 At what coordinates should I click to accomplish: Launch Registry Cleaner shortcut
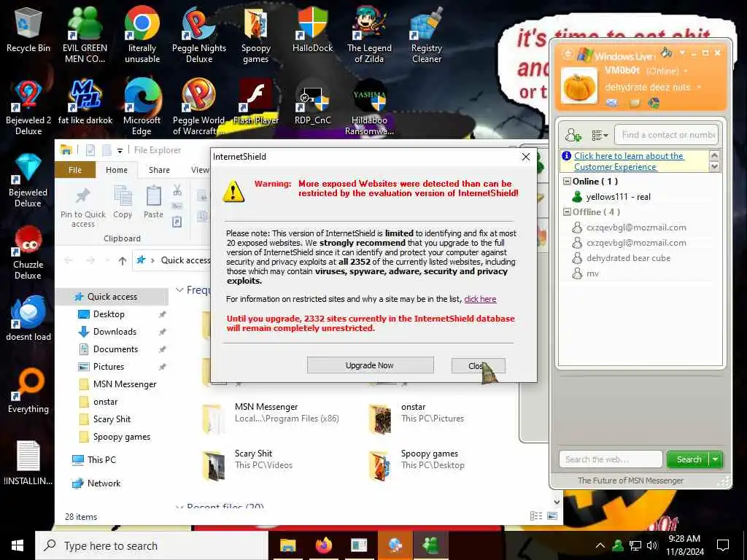coord(426,34)
